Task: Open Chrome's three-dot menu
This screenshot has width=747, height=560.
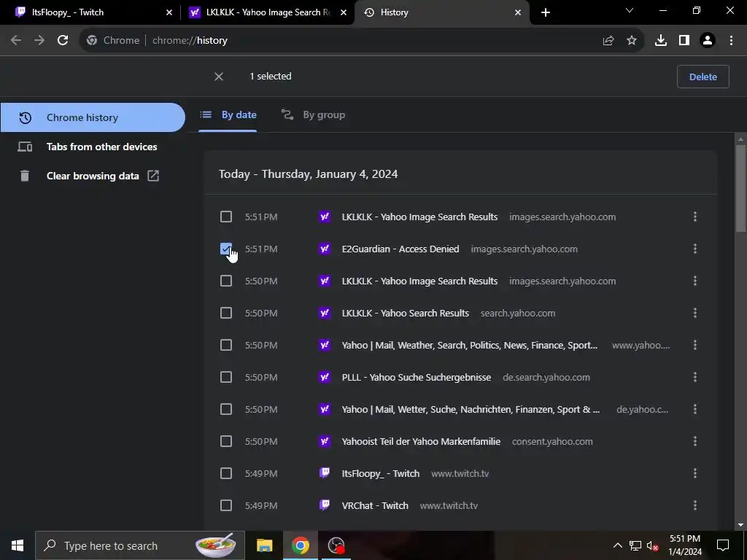Action: pyautogui.click(x=731, y=41)
